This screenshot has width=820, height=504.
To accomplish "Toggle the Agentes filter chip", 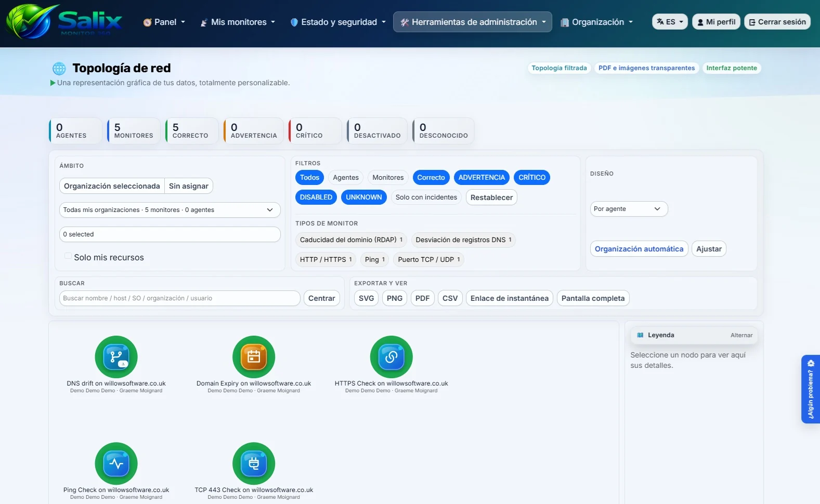I will tap(346, 178).
